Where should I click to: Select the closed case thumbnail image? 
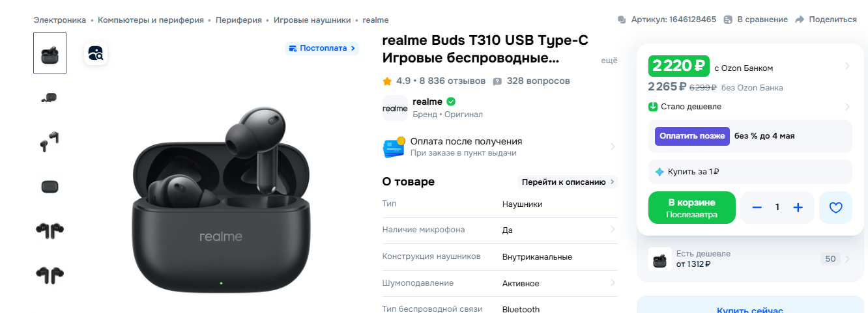pos(50,187)
